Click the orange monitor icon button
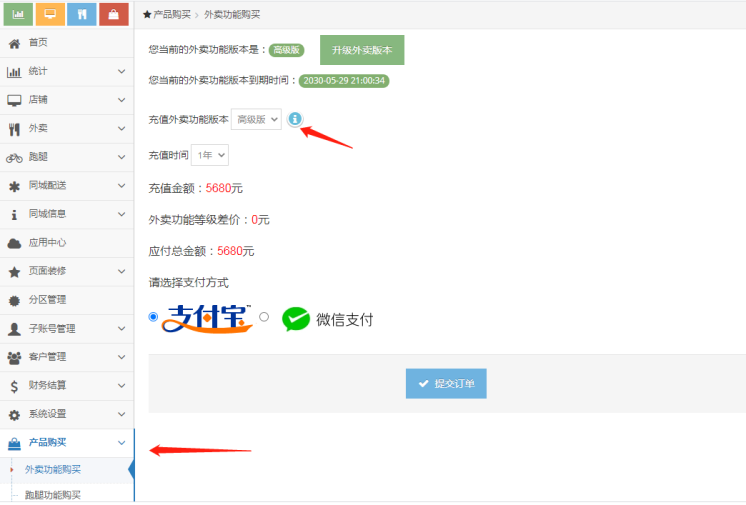 coord(50,15)
